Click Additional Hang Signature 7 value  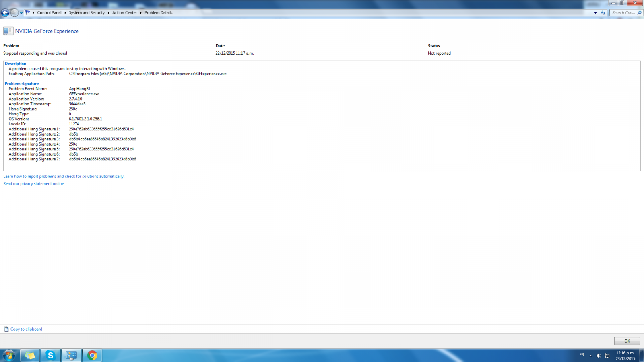click(102, 159)
